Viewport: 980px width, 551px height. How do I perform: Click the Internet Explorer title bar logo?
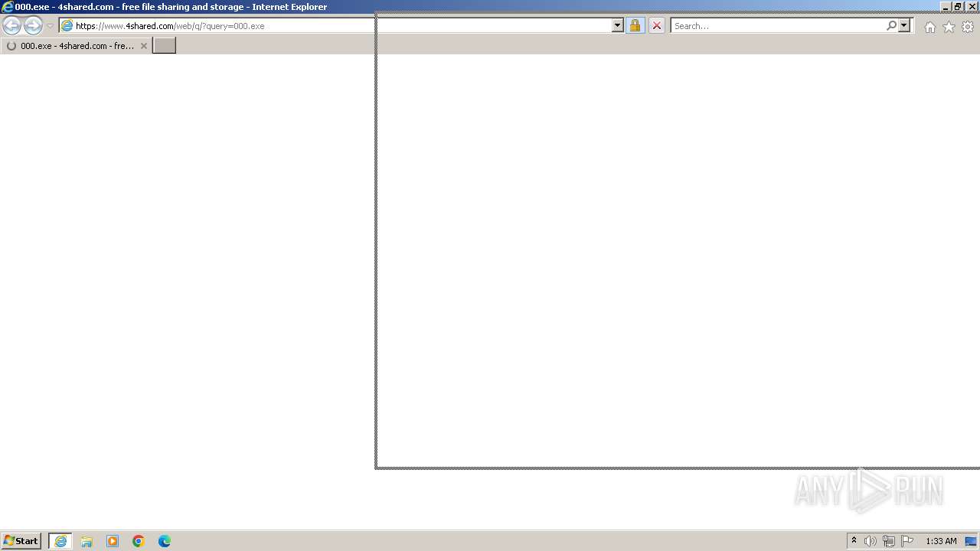pyautogui.click(x=8, y=7)
